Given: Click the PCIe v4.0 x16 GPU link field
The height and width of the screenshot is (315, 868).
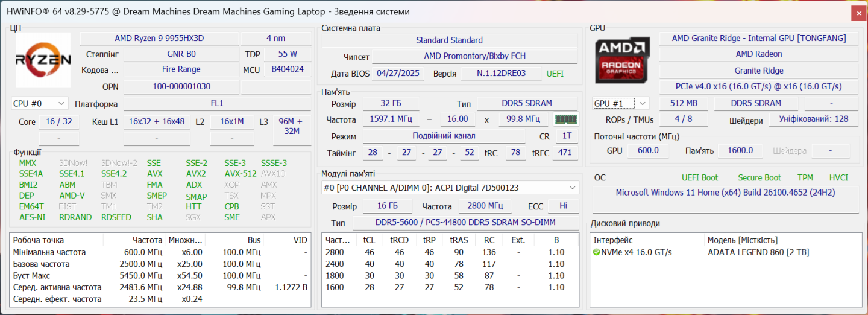Looking at the screenshot, I should click(x=759, y=86).
